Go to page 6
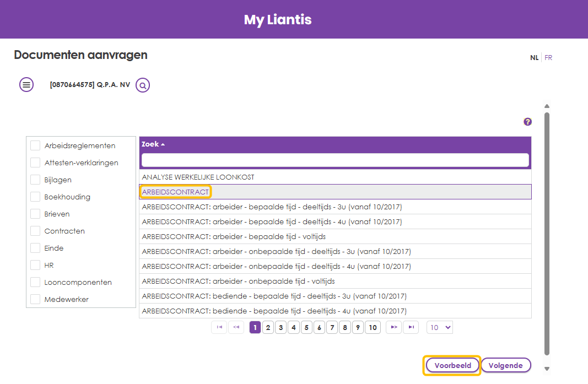Viewport: 588px width, 384px height. pos(319,327)
